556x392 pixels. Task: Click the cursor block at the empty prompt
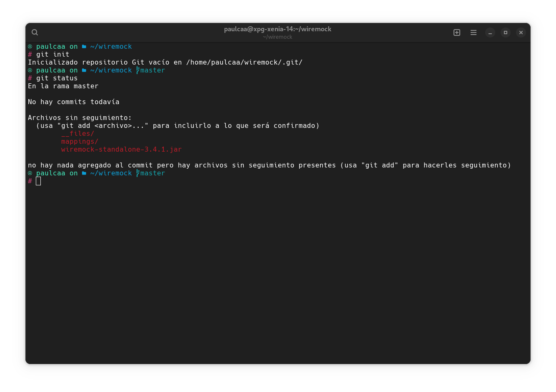(x=38, y=181)
